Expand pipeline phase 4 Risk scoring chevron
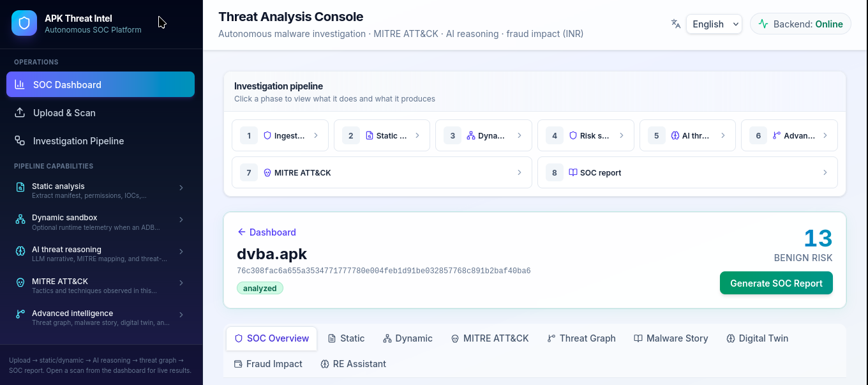This screenshot has height=385, width=868. (x=622, y=135)
